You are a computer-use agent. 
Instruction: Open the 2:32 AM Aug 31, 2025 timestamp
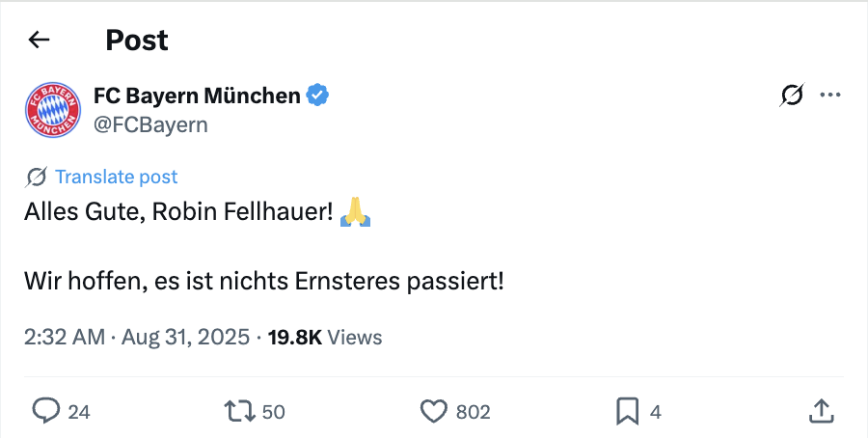pos(137,338)
